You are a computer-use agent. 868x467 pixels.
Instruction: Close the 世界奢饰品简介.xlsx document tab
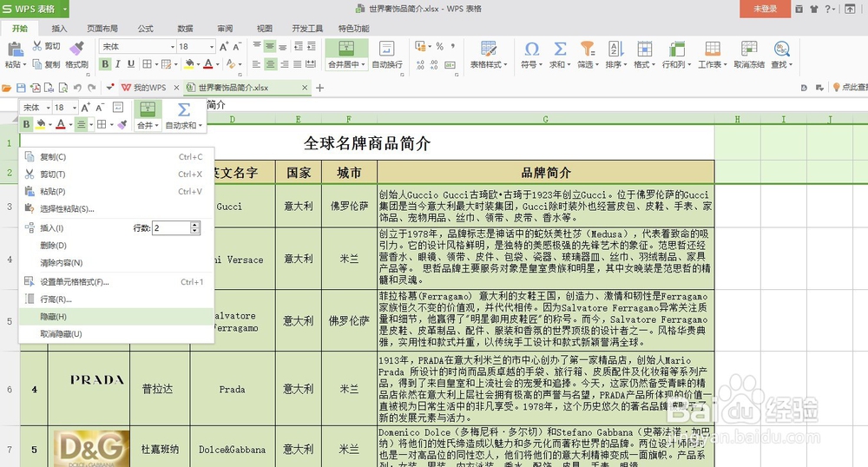click(305, 88)
